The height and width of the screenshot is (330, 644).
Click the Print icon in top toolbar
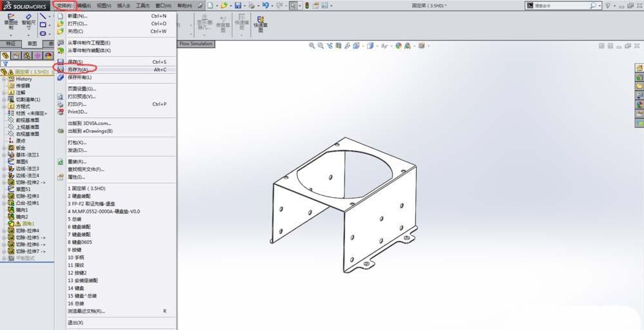point(251,5)
